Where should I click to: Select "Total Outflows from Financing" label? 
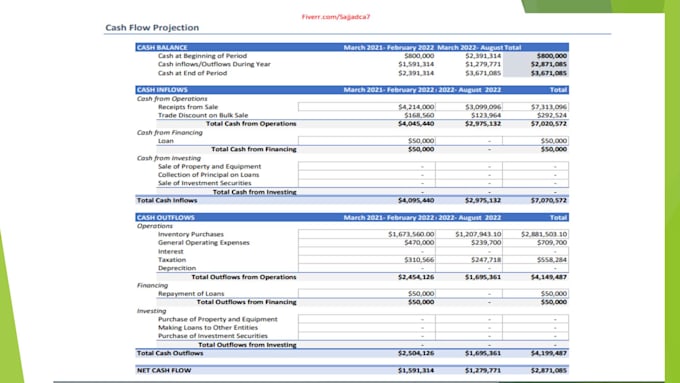tap(246, 302)
